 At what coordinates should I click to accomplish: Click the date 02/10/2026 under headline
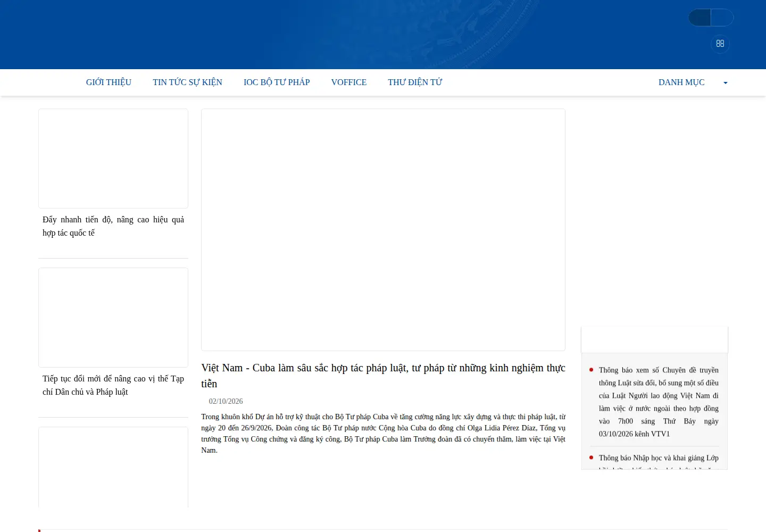(x=226, y=401)
